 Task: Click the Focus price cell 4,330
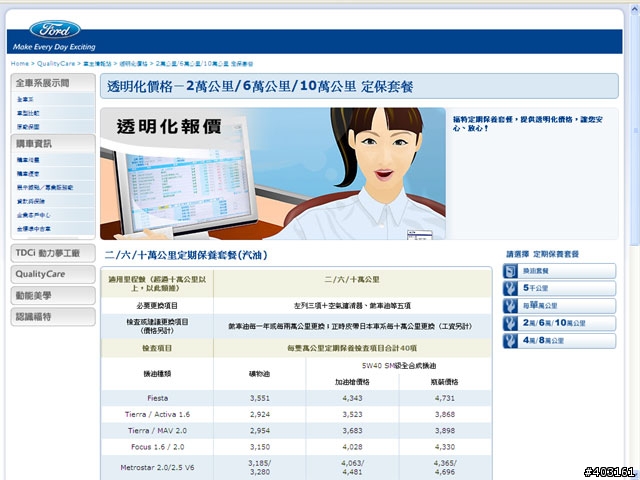(x=445, y=447)
